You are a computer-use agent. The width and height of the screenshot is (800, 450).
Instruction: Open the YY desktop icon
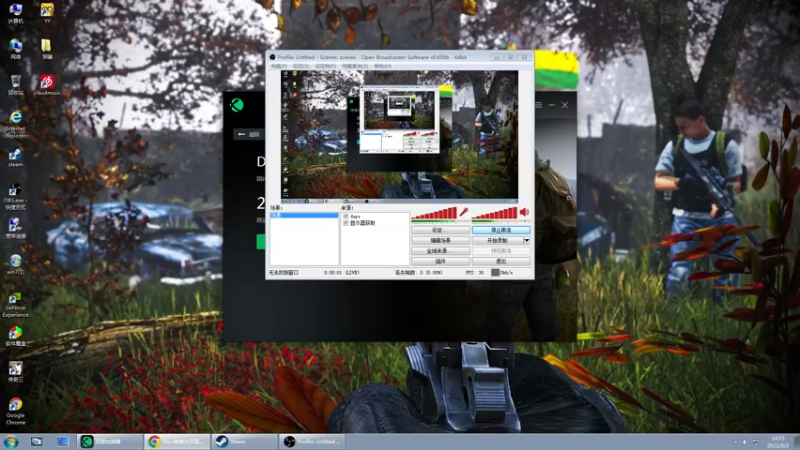(x=47, y=13)
